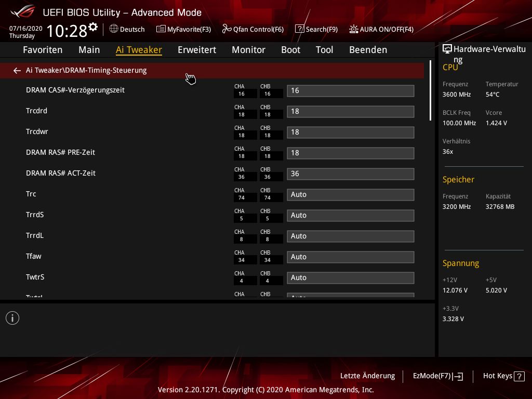Select the Trcdwr row label

click(x=37, y=131)
